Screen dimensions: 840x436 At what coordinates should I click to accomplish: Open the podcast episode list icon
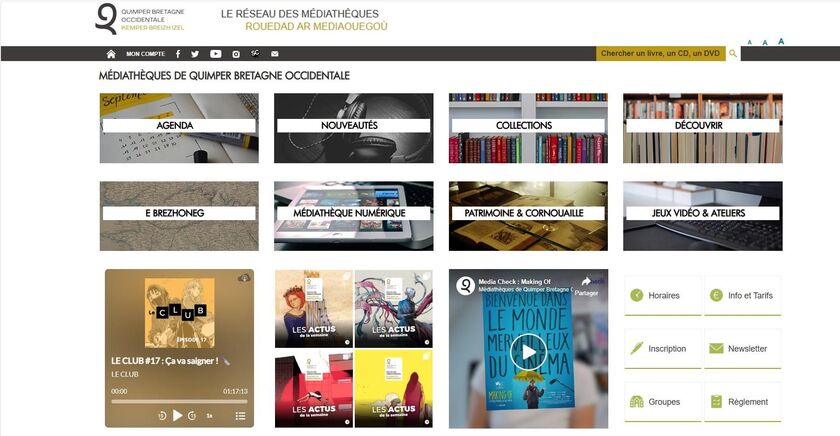(240, 415)
